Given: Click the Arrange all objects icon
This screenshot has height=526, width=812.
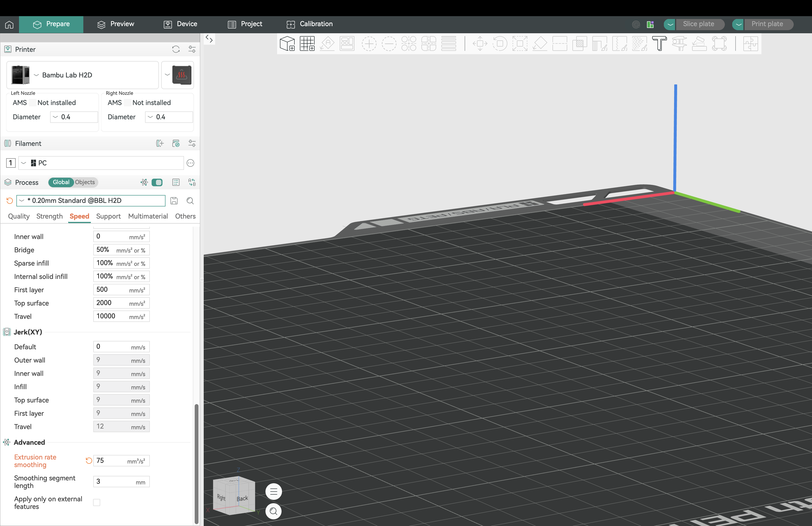Looking at the screenshot, I should click(x=347, y=44).
